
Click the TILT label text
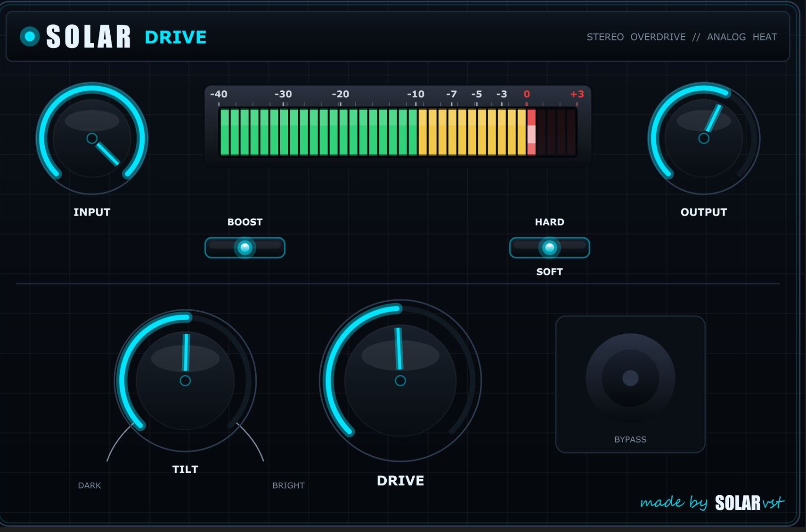click(x=185, y=469)
